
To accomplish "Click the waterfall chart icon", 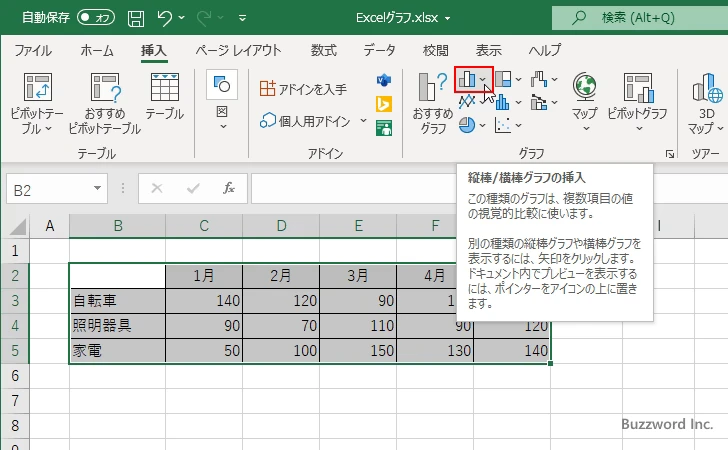I will [539, 79].
